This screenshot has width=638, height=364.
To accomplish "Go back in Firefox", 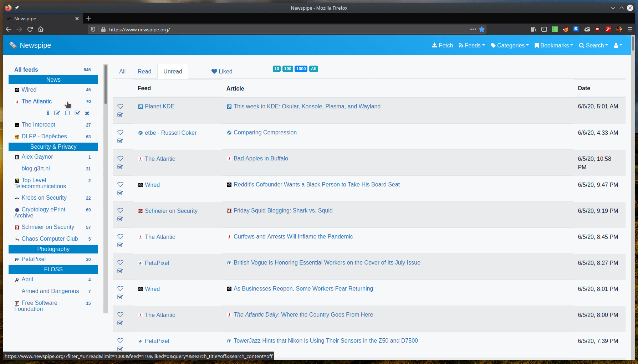I will pos(9,29).
